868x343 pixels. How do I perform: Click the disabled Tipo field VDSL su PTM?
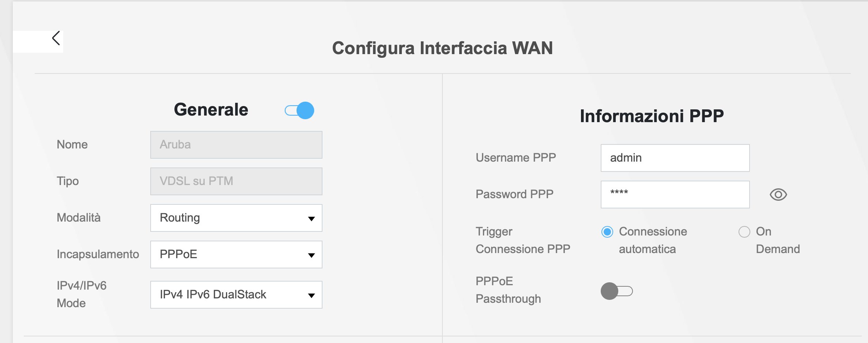pos(236,181)
